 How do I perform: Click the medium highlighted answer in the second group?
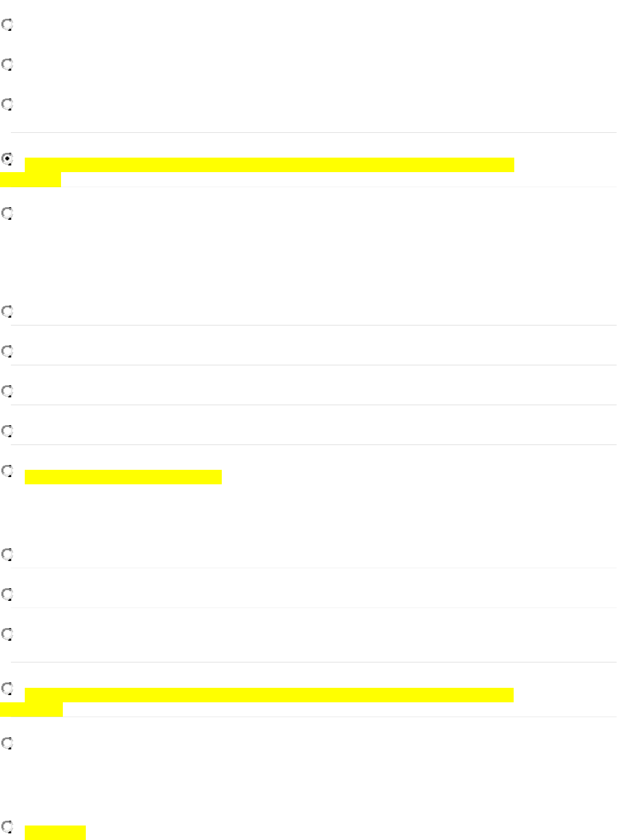click(x=123, y=477)
